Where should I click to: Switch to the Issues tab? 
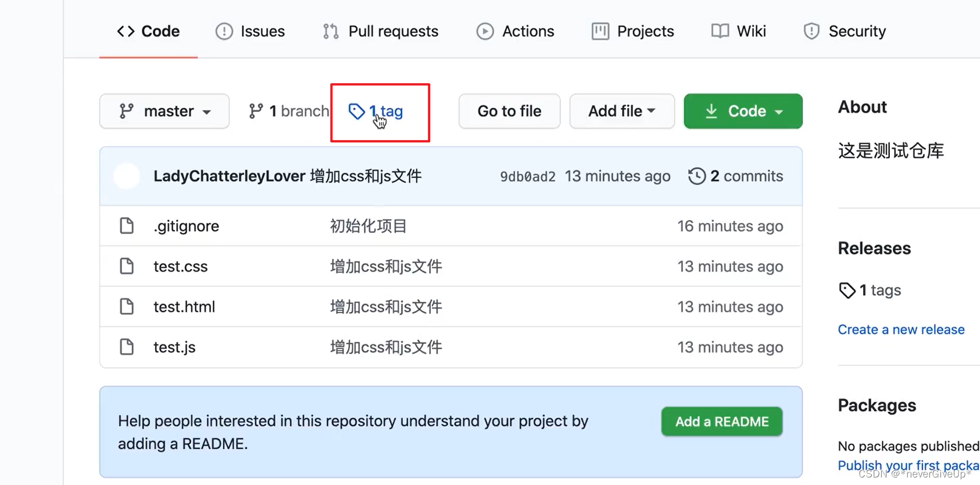250,31
